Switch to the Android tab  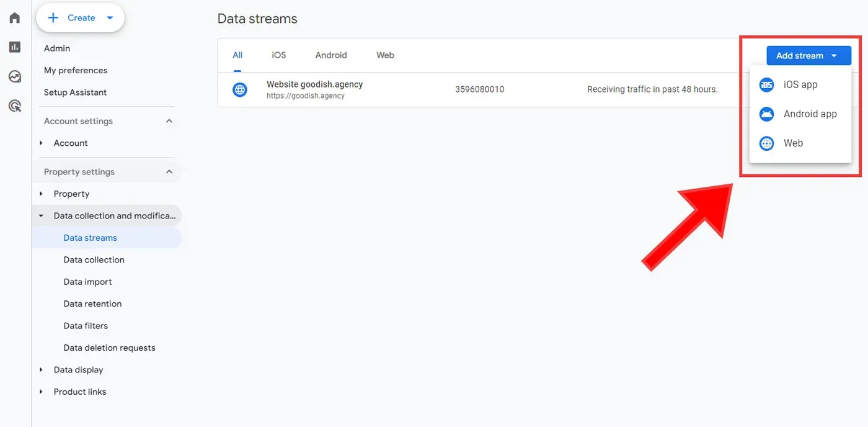click(x=331, y=55)
